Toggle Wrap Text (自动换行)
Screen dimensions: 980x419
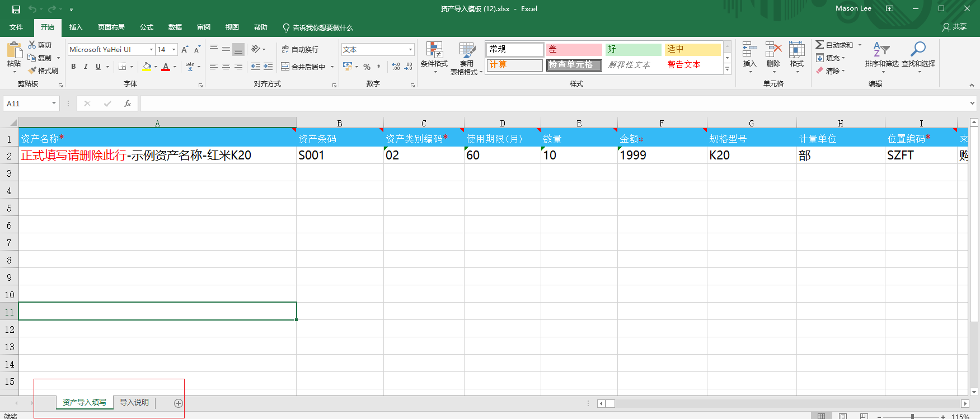[300, 49]
